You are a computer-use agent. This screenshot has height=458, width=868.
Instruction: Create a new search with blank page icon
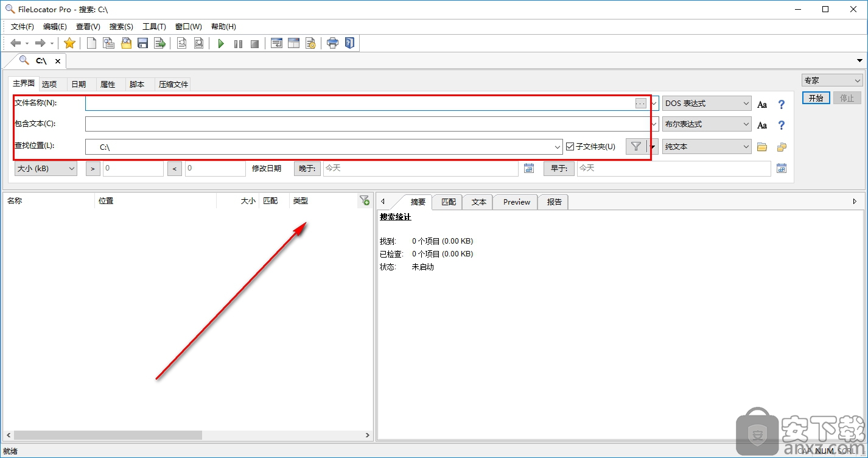[91, 43]
